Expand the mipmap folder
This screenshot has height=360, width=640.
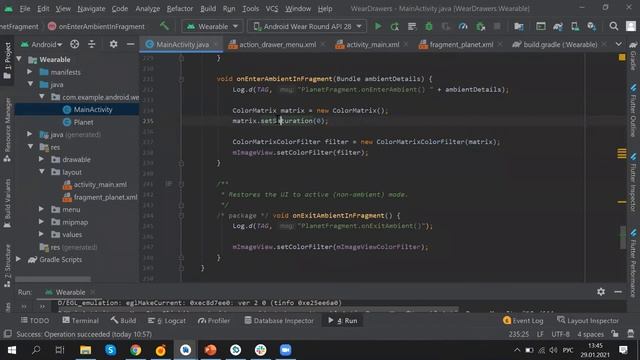[42, 222]
